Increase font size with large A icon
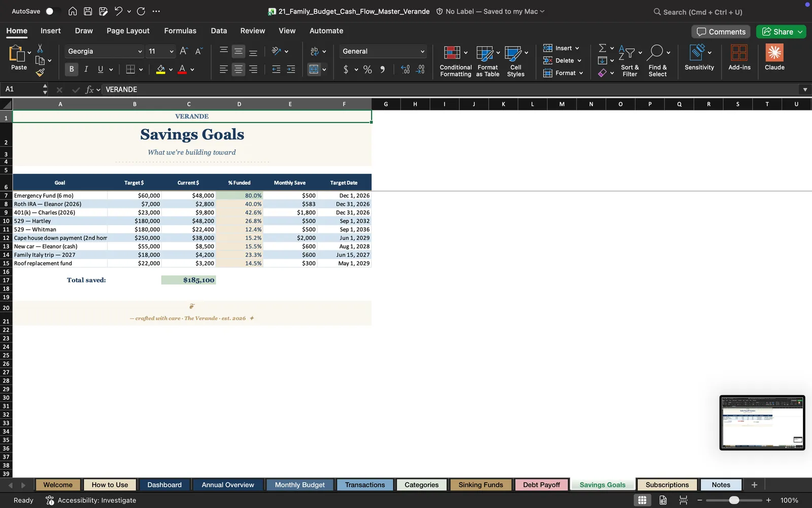This screenshot has width=812, height=508. [x=184, y=51]
